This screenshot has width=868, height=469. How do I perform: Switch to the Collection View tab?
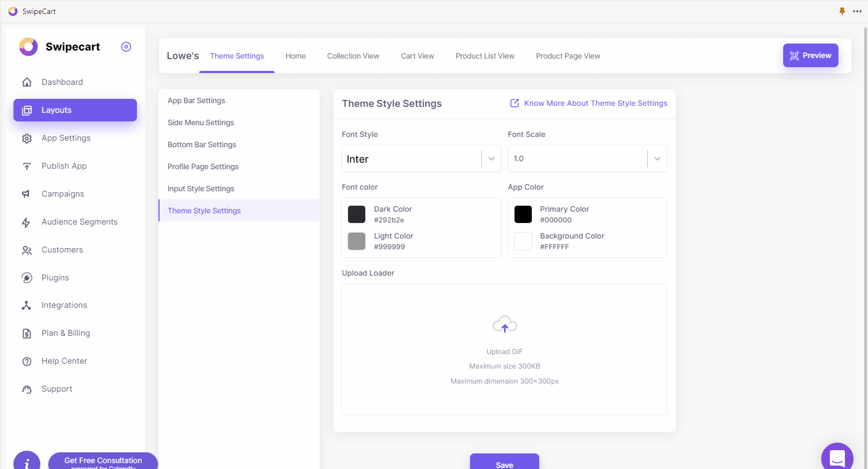[x=353, y=56]
